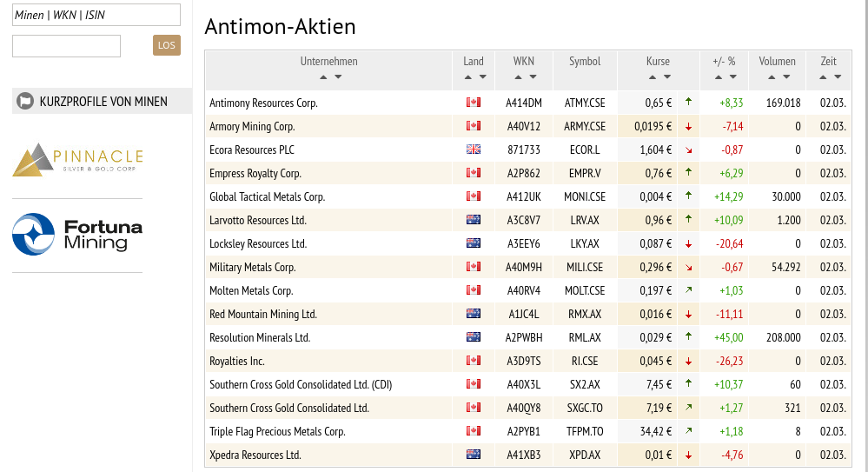This screenshot has width=868, height=472.
Task: Sort Kurse column descending with down arrow
Action: 667,77
